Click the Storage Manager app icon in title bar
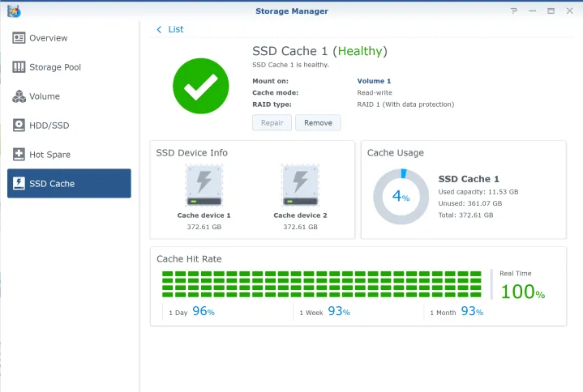The height and width of the screenshot is (392, 583). pos(14,11)
